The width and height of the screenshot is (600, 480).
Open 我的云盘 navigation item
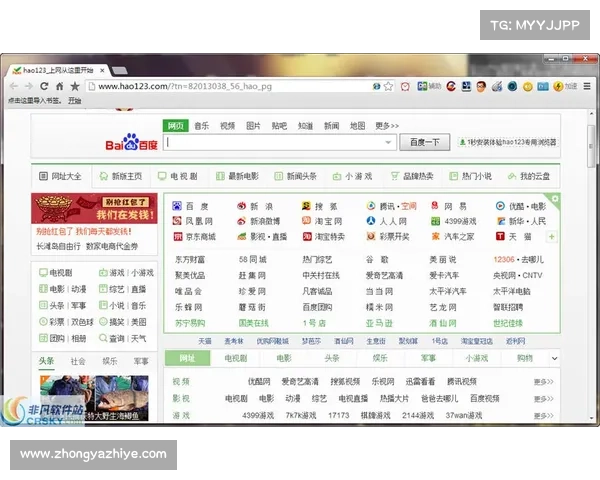tap(529, 176)
